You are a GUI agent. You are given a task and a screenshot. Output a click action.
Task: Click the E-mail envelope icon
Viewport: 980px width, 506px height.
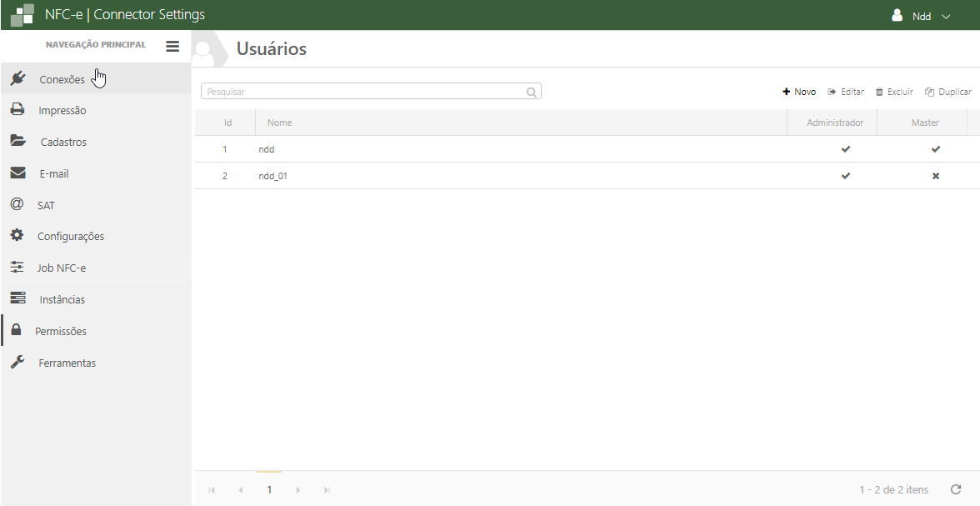pos(17,173)
